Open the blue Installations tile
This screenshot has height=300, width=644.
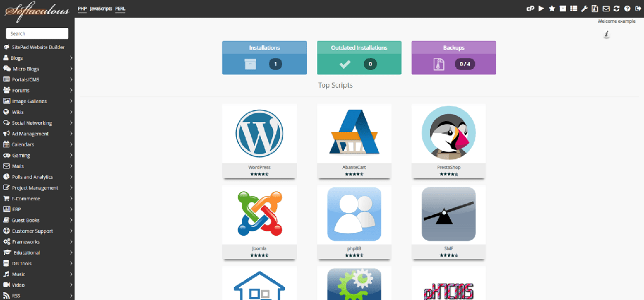264,57
